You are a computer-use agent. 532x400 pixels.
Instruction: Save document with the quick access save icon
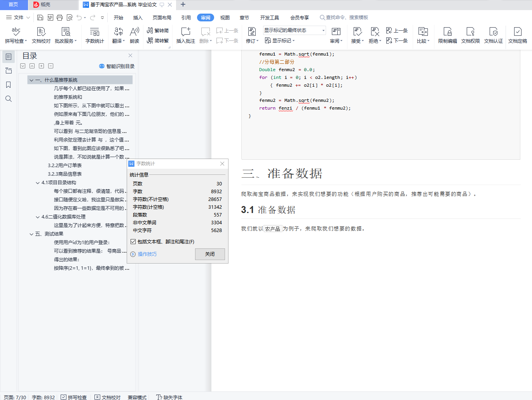point(40,17)
